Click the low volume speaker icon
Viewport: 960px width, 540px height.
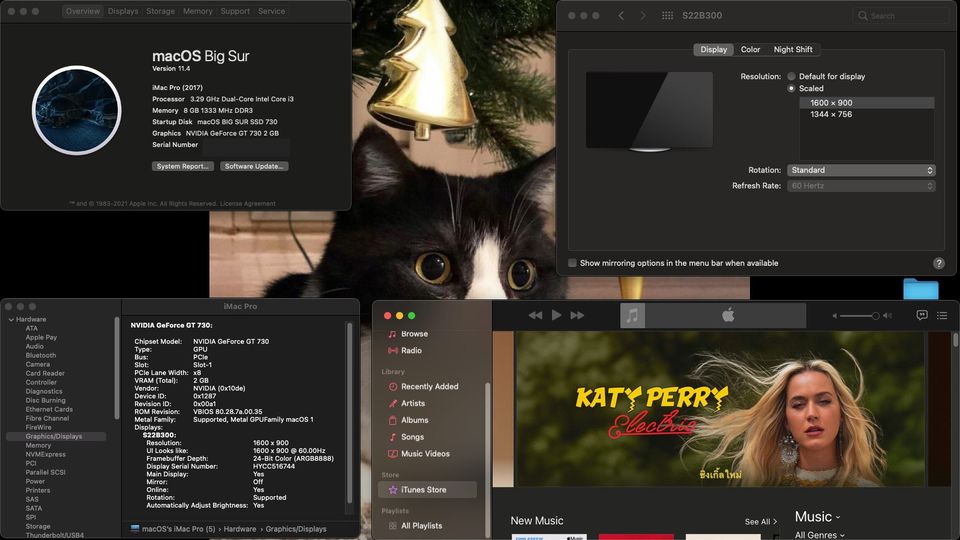834,316
